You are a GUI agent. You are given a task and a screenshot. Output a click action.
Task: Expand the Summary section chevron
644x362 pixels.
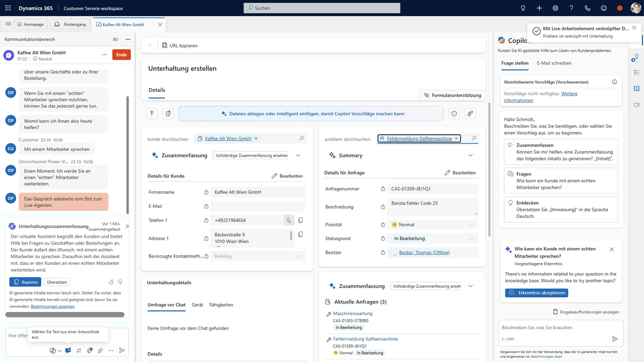tap(470, 156)
